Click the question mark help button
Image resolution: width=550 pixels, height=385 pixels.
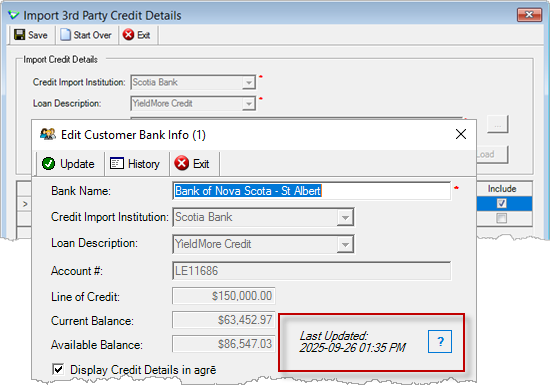pos(440,342)
